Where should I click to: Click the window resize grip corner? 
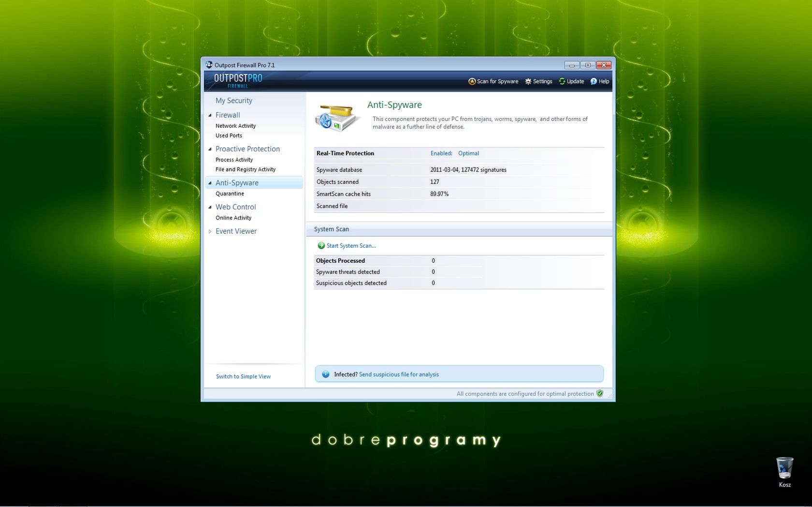609,396
